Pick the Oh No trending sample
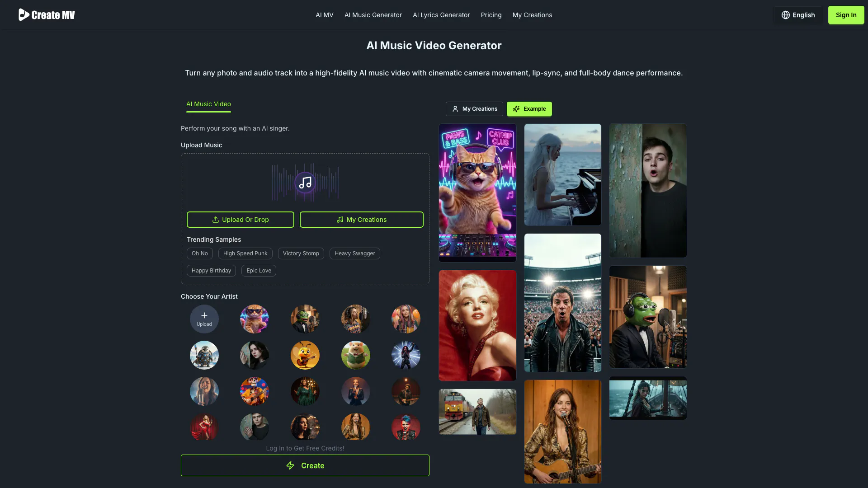This screenshot has width=868, height=488. [199, 253]
